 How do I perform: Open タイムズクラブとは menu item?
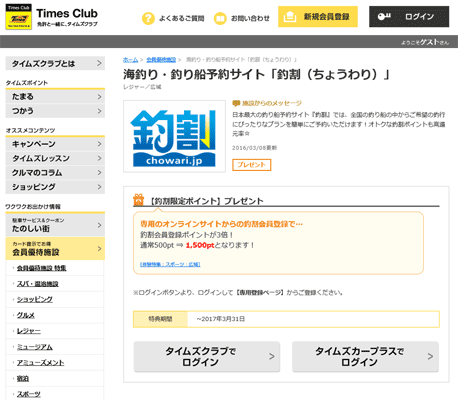pos(55,63)
